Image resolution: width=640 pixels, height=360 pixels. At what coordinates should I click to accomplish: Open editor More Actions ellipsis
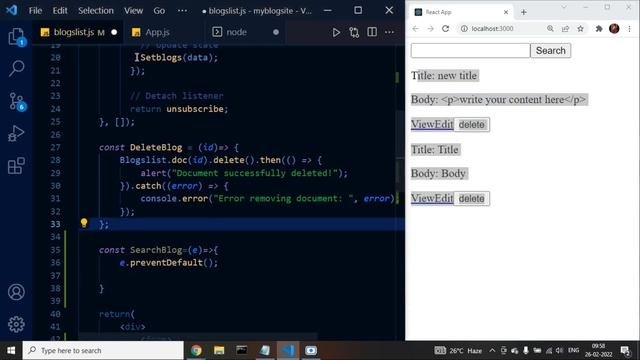pos(389,32)
